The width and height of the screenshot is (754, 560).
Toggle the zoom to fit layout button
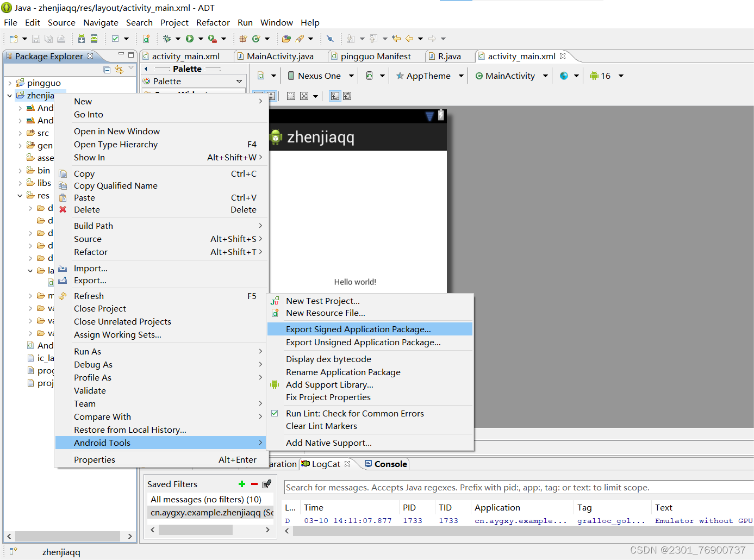point(304,96)
